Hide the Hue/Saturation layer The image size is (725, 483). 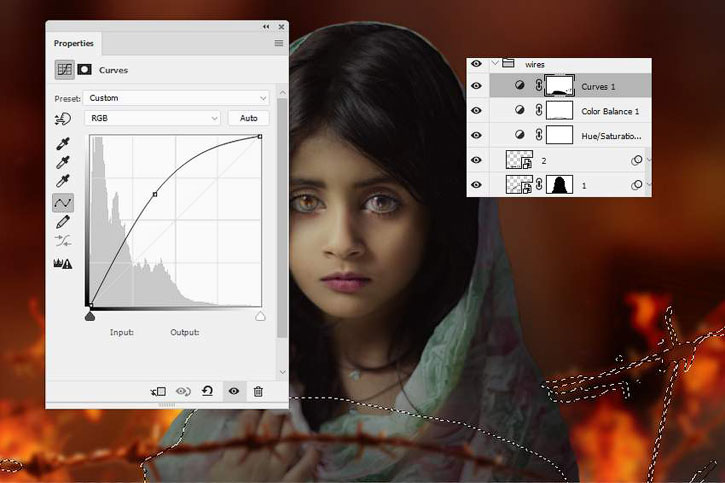[476, 135]
